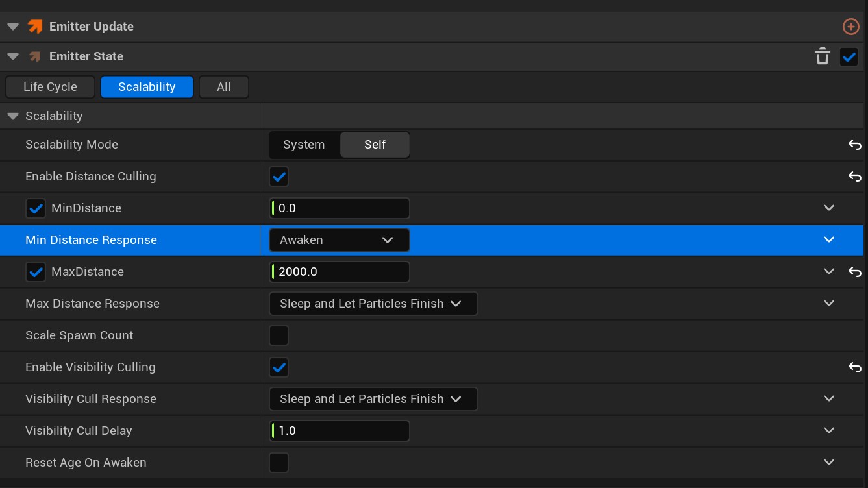Reset MaxDistance value using revert arrow icon

(854, 271)
